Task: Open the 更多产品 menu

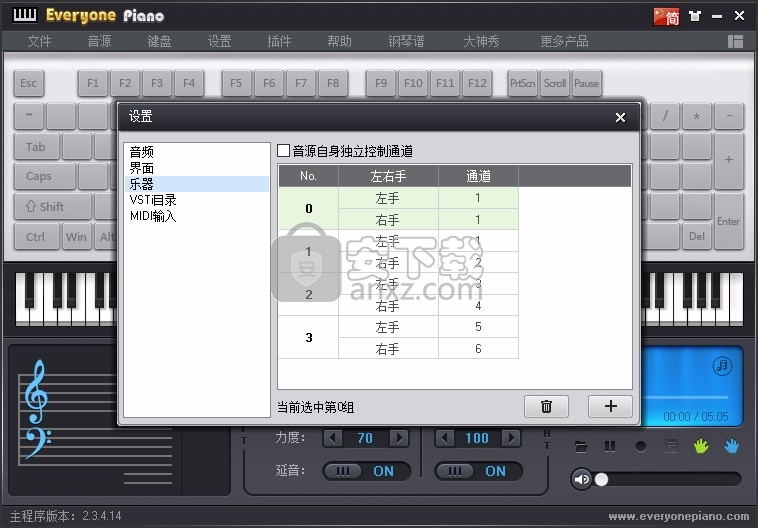Action: (564, 41)
